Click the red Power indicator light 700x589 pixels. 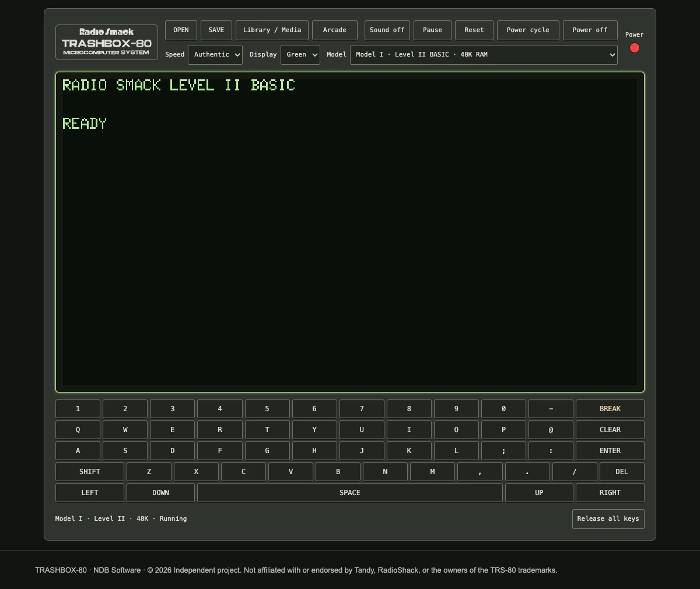coord(635,48)
